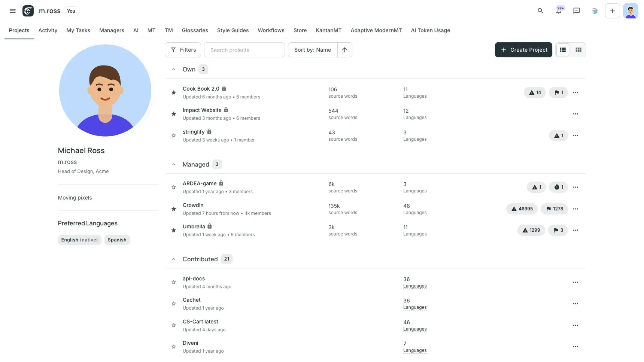This screenshot has width=644, height=362.
Task: Click Michael Ross profile picture
Action: (x=105, y=90)
